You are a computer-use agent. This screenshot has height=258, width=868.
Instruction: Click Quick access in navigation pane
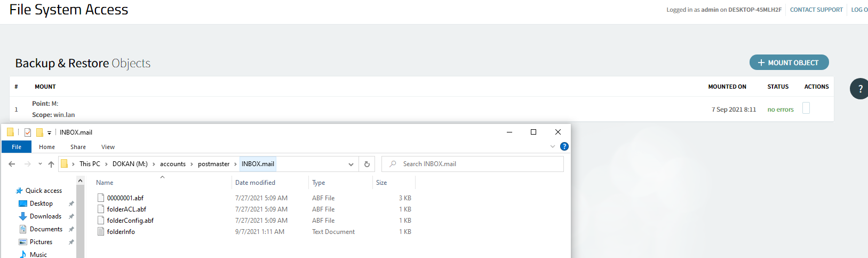click(x=44, y=191)
